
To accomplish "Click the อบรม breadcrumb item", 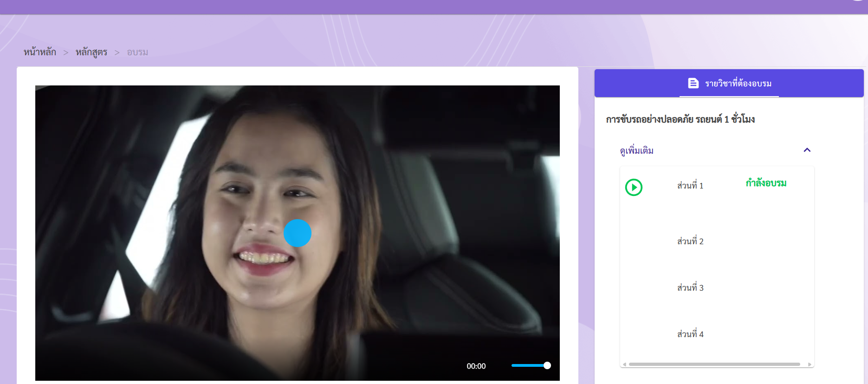I will pyautogui.click(x=137, y=52).
